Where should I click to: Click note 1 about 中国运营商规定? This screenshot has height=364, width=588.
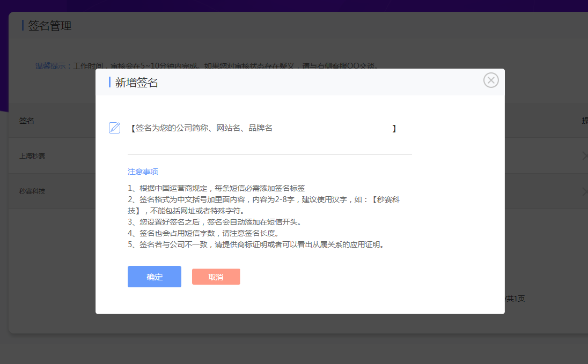216,188
